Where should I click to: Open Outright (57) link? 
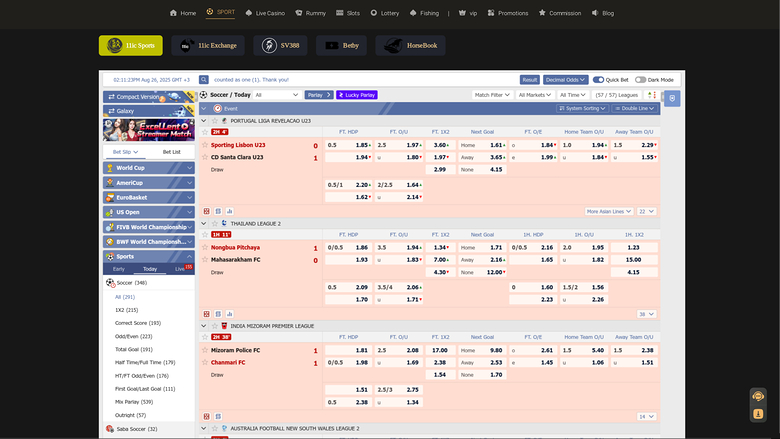[x=130, y=415]
